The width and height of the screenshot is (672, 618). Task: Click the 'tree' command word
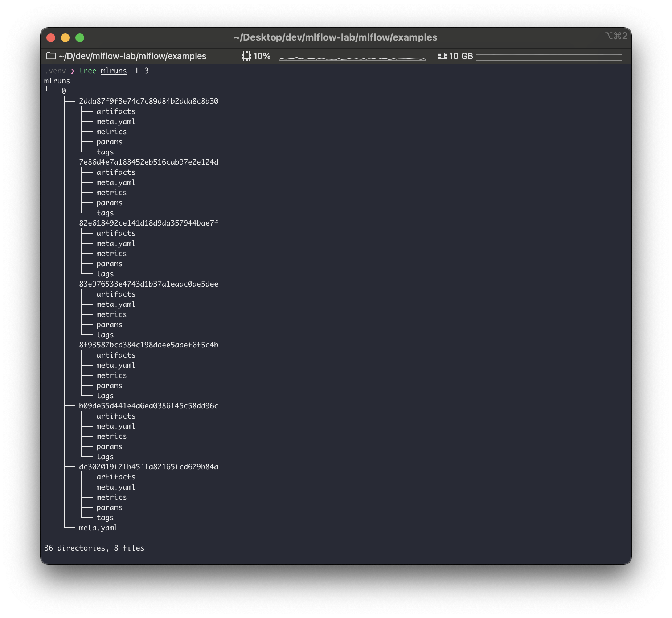tap(88, 71)
